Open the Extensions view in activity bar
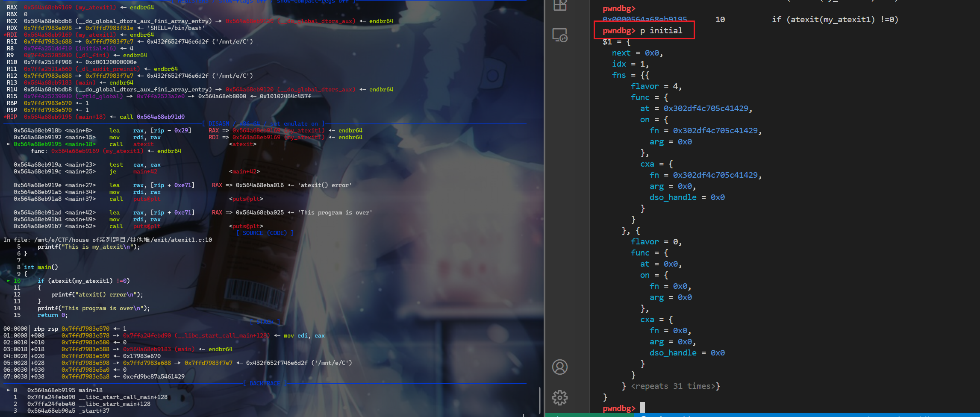This screenshot has height=417, width=980. [x=560, y=5]
